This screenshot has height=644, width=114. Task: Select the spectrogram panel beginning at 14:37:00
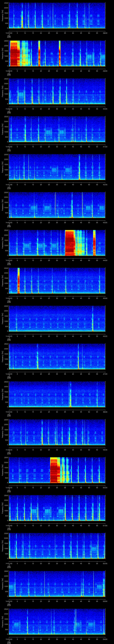57,16
